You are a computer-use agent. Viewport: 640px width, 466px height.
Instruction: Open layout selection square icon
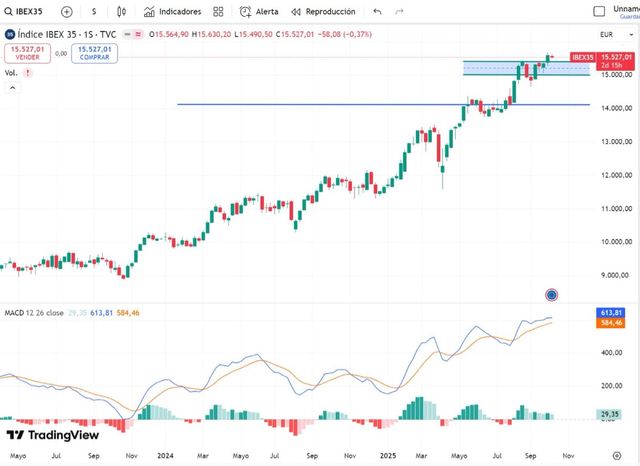point(598,12)
